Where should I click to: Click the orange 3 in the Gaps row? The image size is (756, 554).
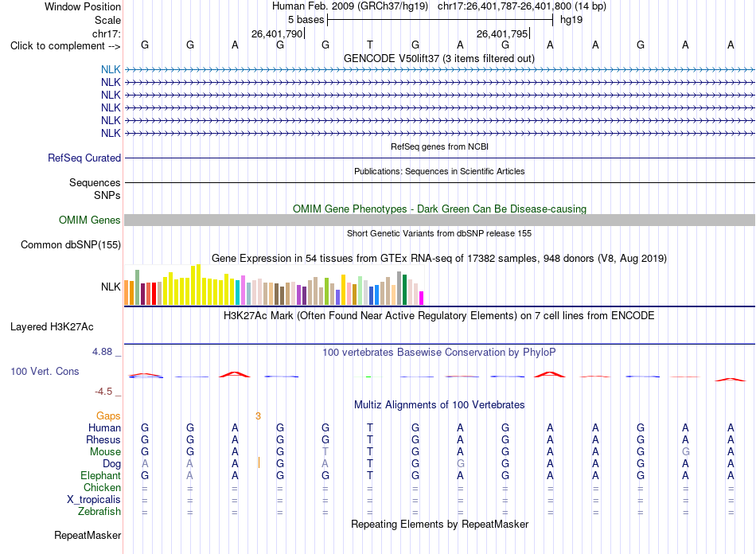pyautogui.click(x=259, y=416)
